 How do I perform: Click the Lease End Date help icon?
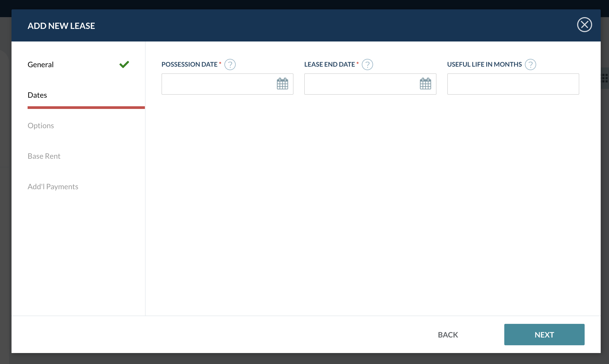(x=367, y=64)
